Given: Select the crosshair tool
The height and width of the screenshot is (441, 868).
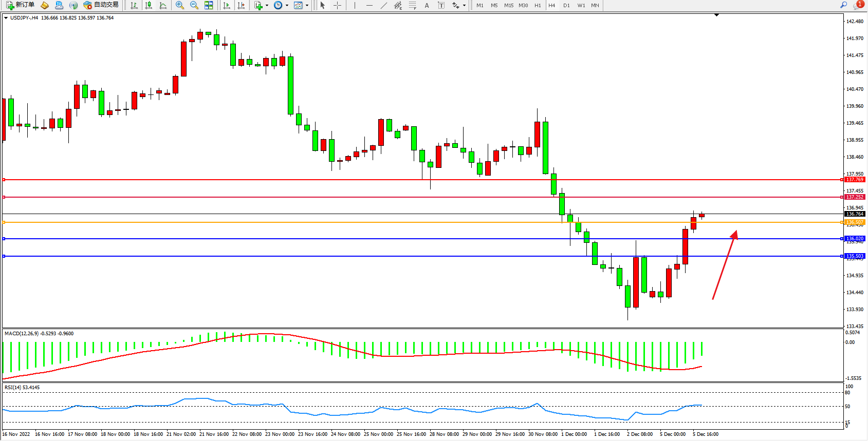Looking at the screenshot, I should [x=337, y=5].
